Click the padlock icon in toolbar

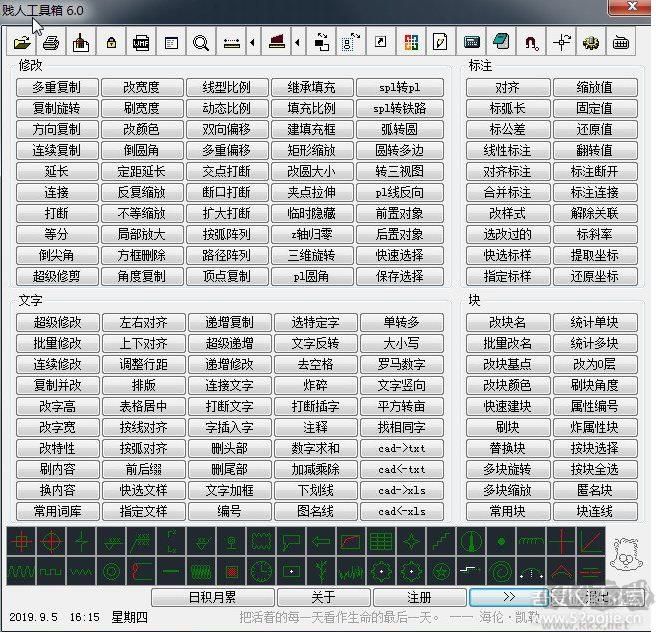click(x=111, y=43)
